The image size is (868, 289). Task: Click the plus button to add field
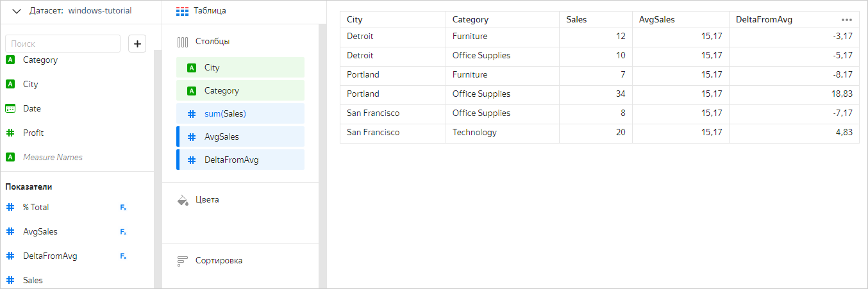(x=138, y=44)
